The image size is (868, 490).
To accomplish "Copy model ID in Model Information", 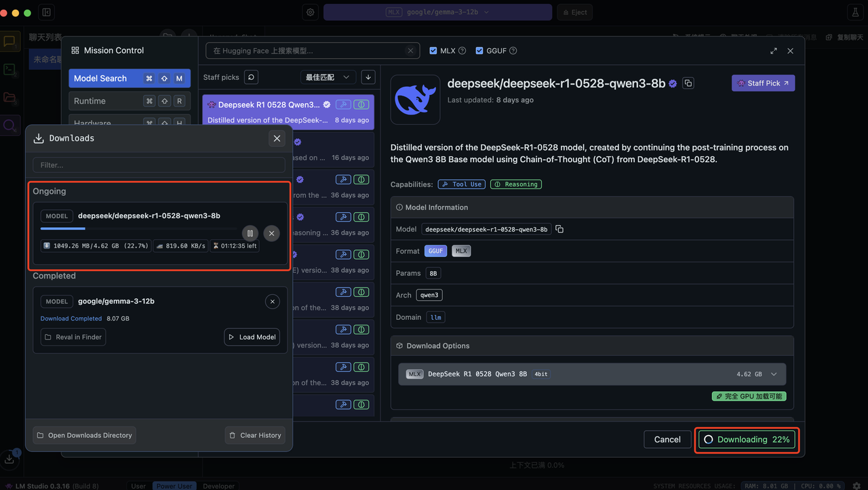I will click(559, 229).
